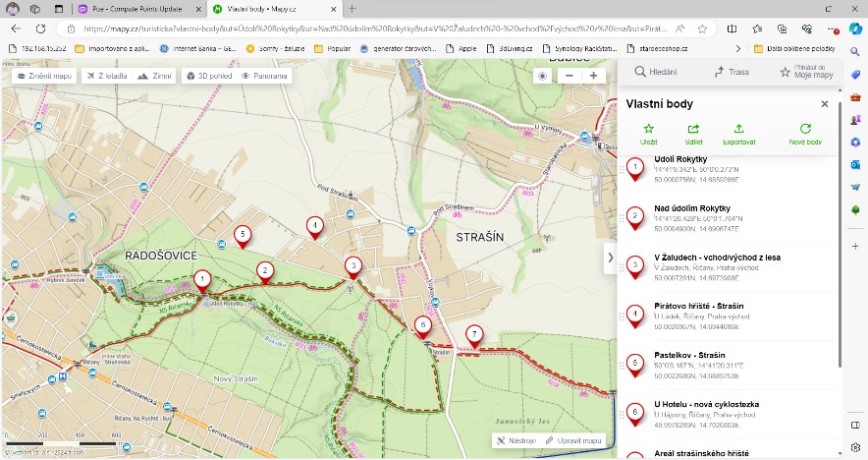The width and height of the screenshot is (868, 460).
Task: Switch to Zimní winter map
Action: click(155, 76)
